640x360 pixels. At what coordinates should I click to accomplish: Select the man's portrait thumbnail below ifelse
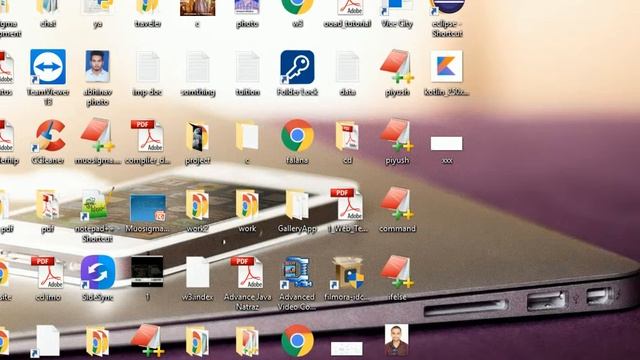pos(396,340)
